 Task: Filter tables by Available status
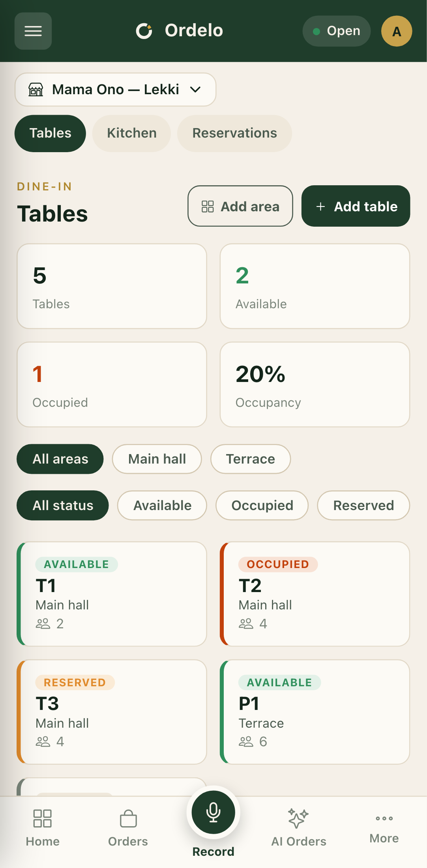[x=162, y=505]
